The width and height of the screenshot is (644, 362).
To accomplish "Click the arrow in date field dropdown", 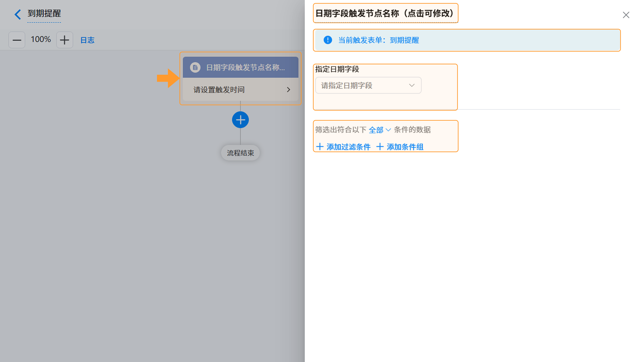I will (x=412, y=85).
